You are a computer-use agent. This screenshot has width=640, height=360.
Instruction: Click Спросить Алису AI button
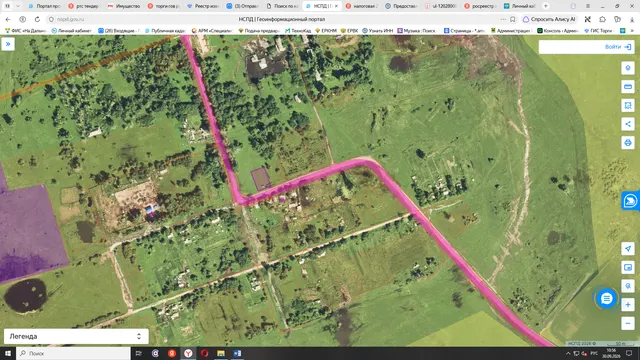pyautogui.click(x=549, y=19)
